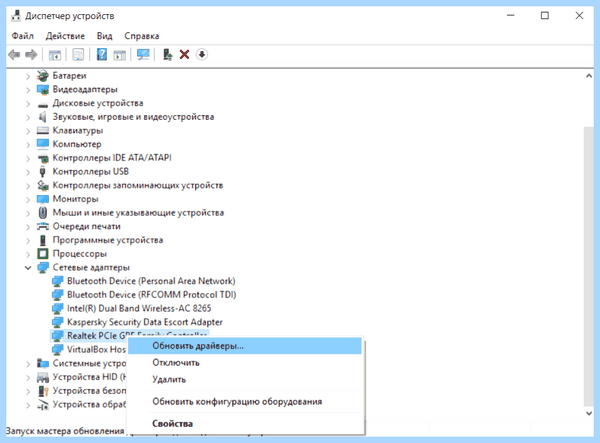Maximize the Device Manager window
Image resolution: width=600 pixels, height=443 pixels.
click(545, 16)
